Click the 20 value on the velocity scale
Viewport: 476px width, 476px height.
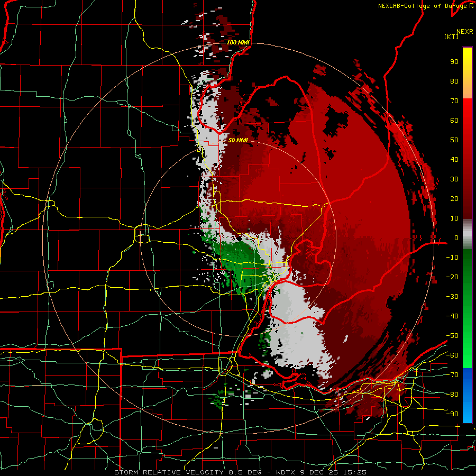click(454, 198)
